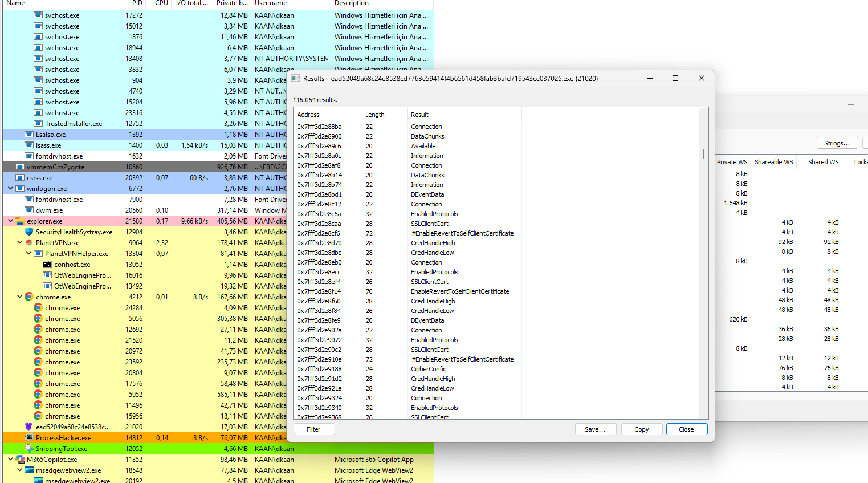Open Strings... in the background window
The width and height of the screenshot is (868, 483).
(x=837, y=143)
